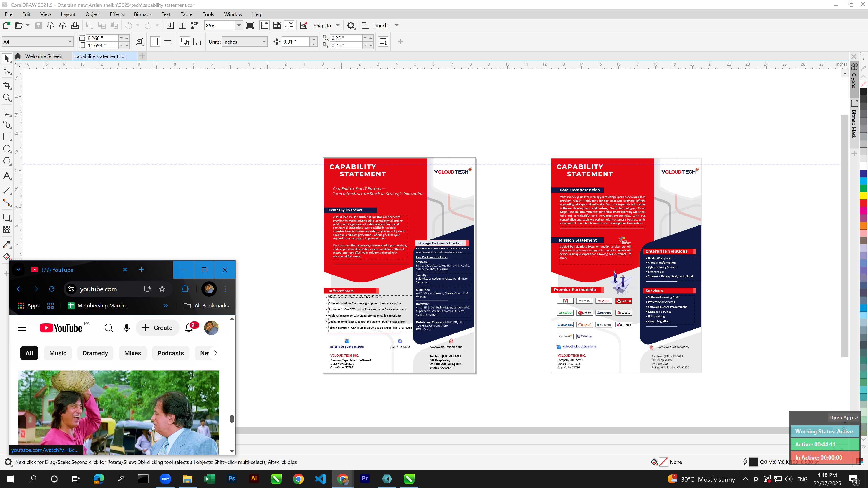Toggle Show Rulers in the toolbar
868x488 pixels.
click(x=264, y=26)
